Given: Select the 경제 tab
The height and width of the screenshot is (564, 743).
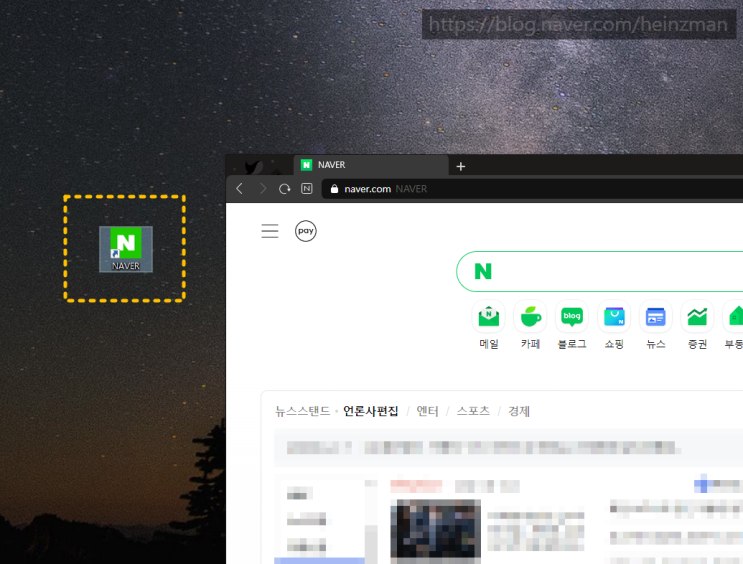Looking at the screenshot, I should click(519, 411).
